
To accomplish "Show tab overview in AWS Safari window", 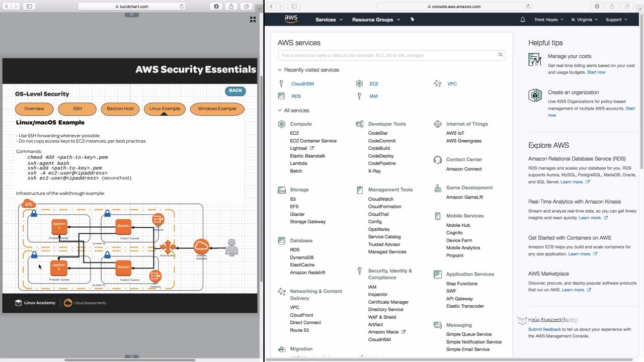I will (627, 7).
